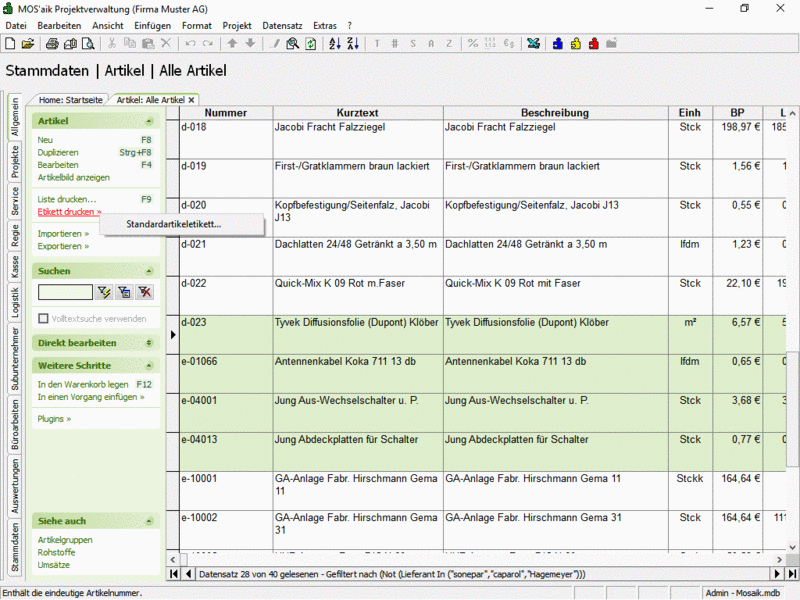Jump to last record navigation button
The width and height of the screenshot is (800, 600).
coord(792,574)
